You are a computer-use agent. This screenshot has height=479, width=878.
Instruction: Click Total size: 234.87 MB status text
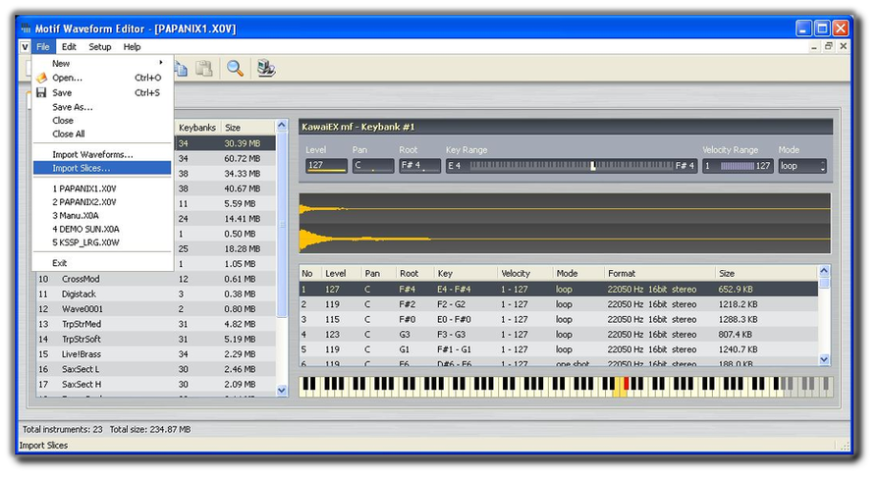point(150,430)
